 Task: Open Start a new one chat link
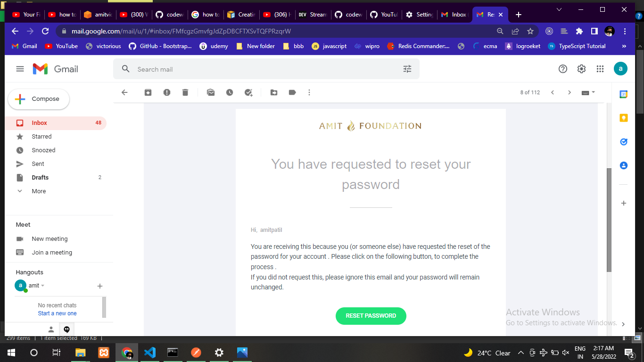click(x=57, y=313)
